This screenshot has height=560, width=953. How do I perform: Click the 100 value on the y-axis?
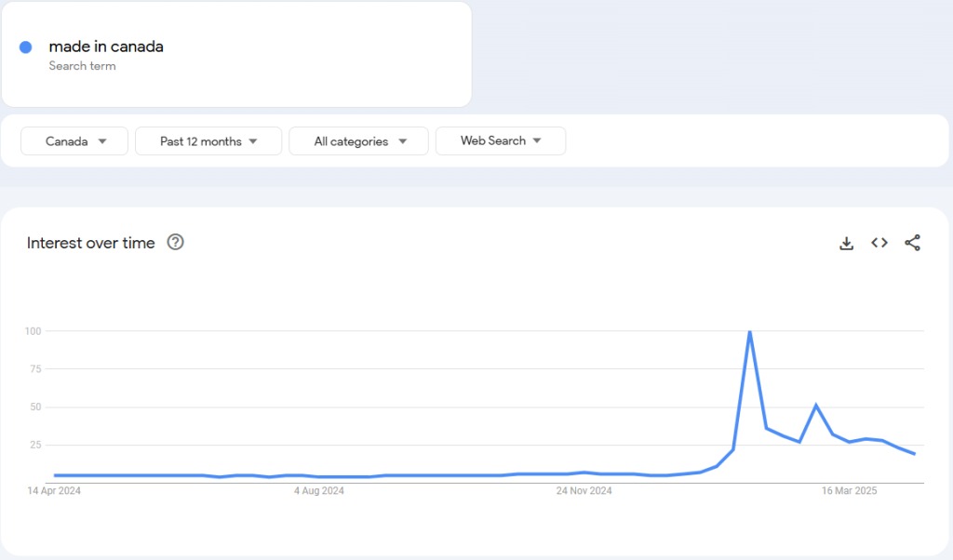tap(34, 331)
